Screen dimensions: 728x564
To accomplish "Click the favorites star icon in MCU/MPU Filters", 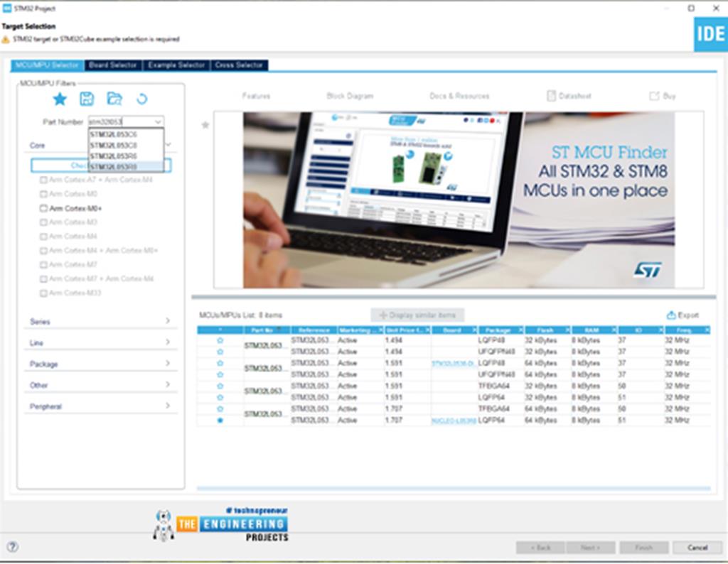I will tap(60, 99).
